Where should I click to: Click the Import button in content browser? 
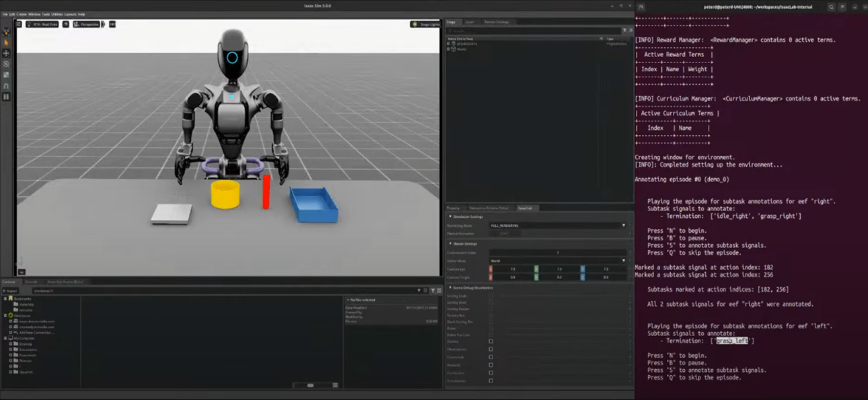pos(11,290)
